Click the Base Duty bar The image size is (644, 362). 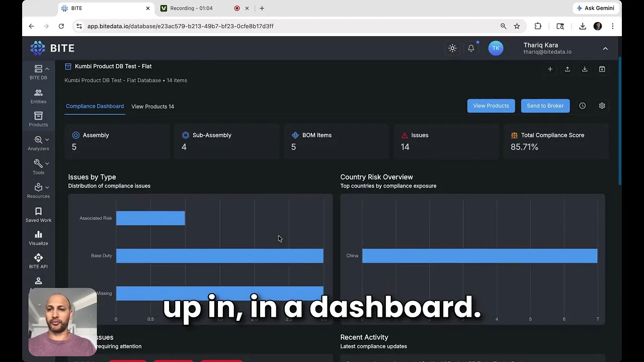coord(220,256)
